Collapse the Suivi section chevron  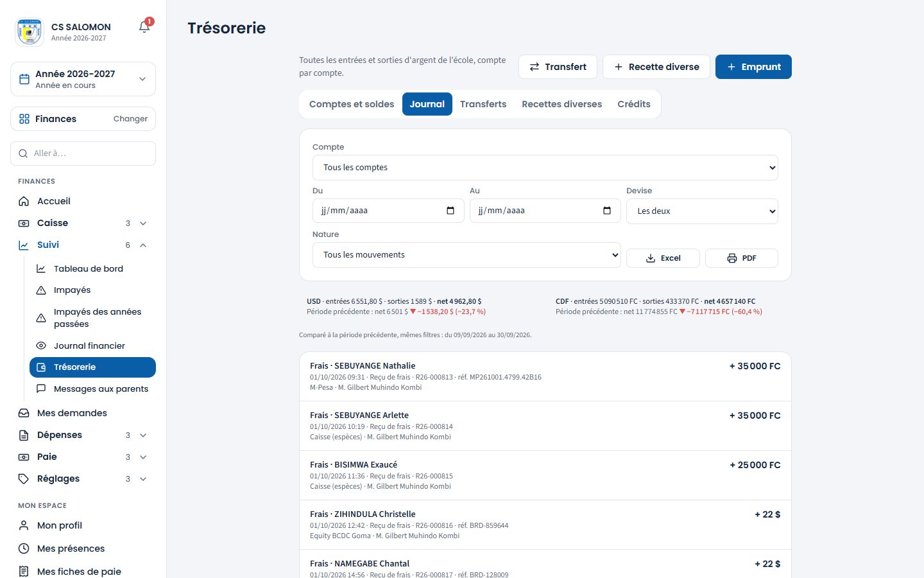(x=143, y=245)
